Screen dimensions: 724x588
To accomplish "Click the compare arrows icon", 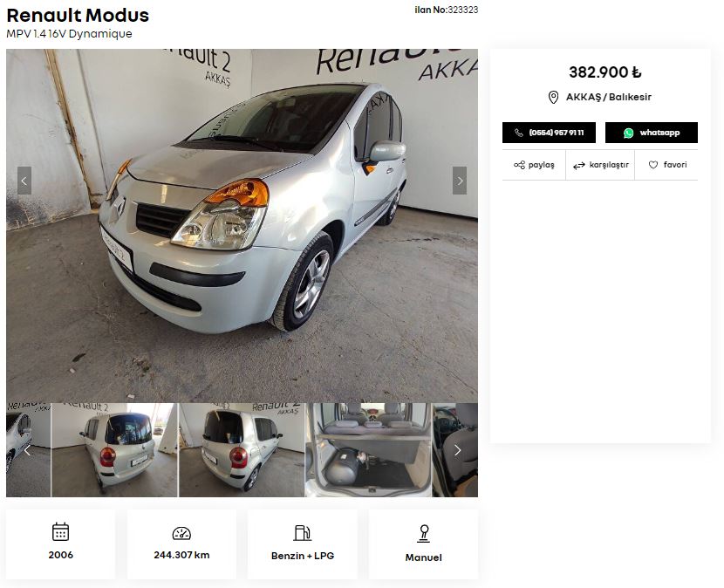I will click(578, 166).
